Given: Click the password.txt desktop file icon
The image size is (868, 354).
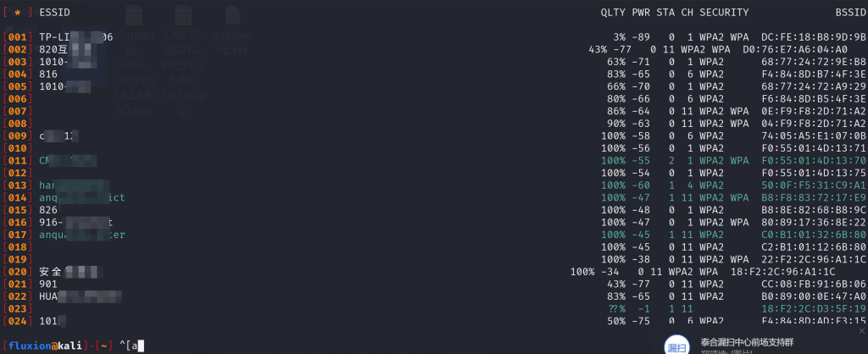Looking at the screenshot, I should [232, 27].
